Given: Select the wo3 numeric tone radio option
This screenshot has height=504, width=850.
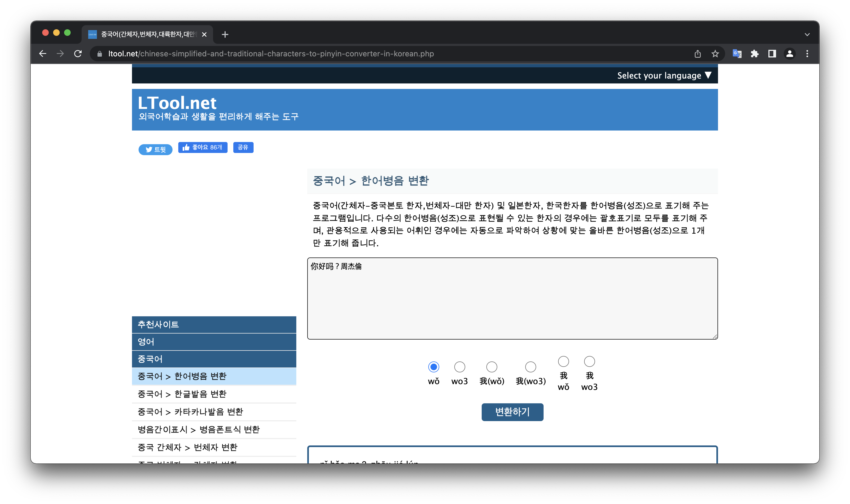Looking at the screenshot, I should [460, 367].
